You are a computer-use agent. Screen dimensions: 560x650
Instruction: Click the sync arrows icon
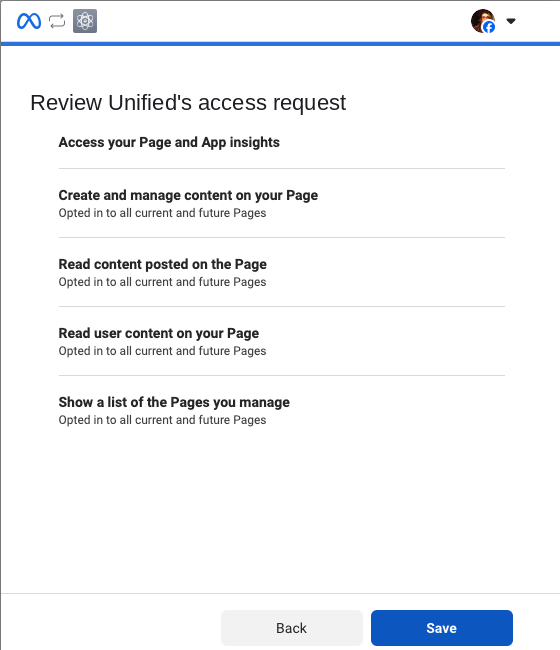(x=57, y=21)
